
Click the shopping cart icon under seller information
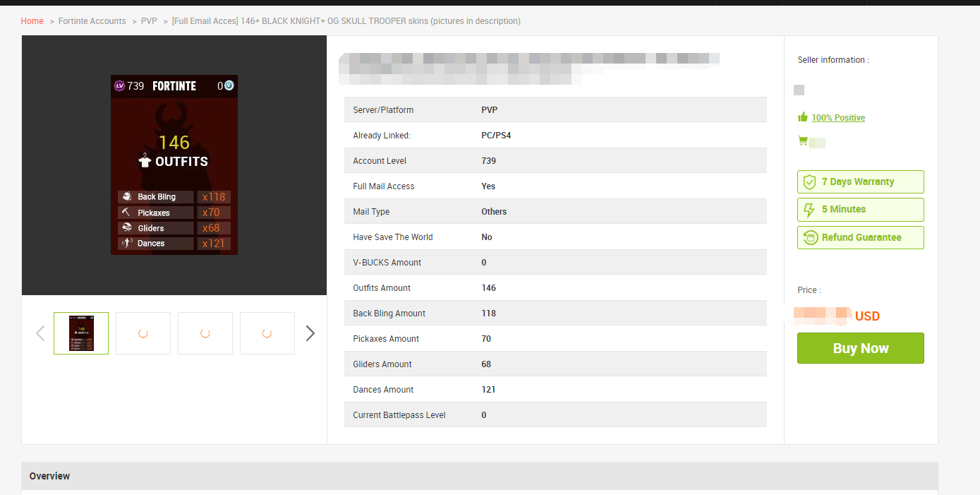click(x=803, y=141)
